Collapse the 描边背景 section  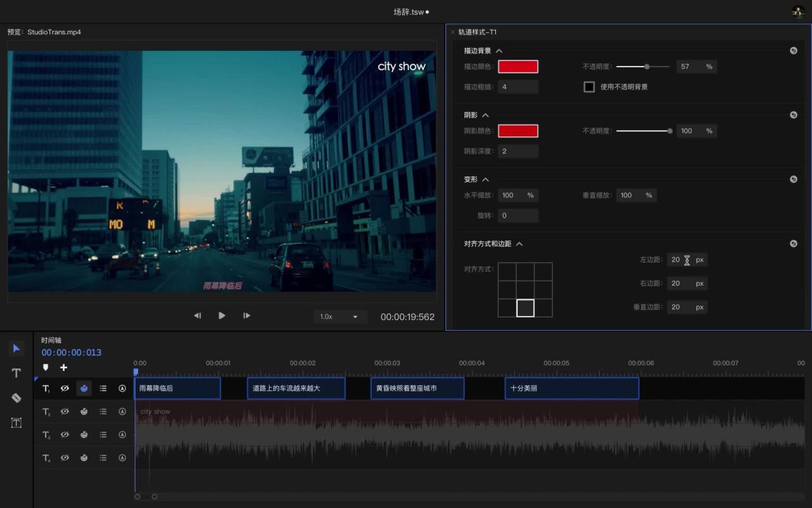499,51
